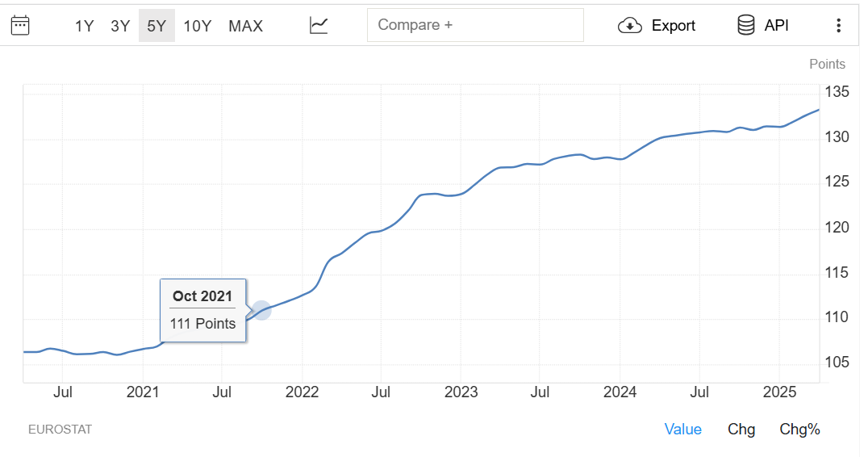Screen dimensions: 868x457
Task: Click the Export cloud download icon
Action: [x=630, y=26]
